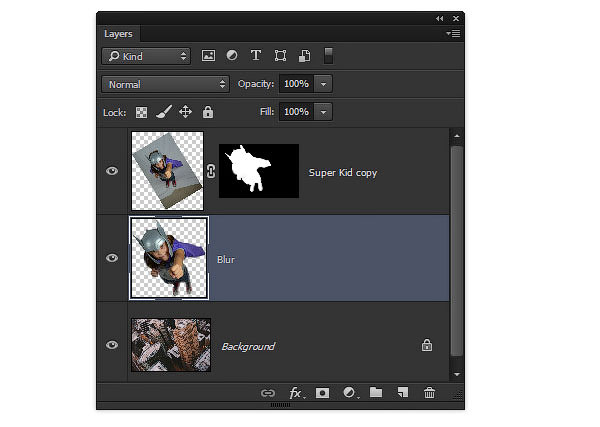Open the Kind filter dropdown
This screenshot has height=427, width=600.
(x=146, y=56)
